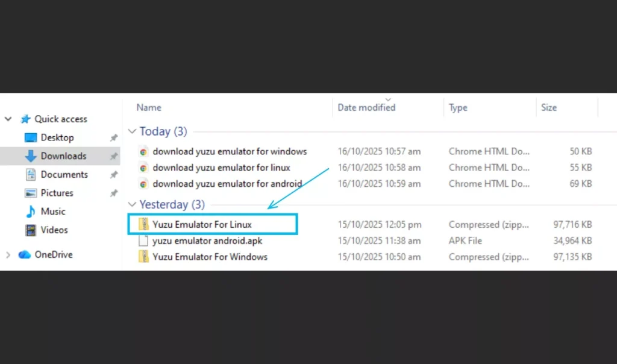This screenshot has width=617, height=364.
Task: Select download yuzu emulator for linux file
Action: (221, 168)
